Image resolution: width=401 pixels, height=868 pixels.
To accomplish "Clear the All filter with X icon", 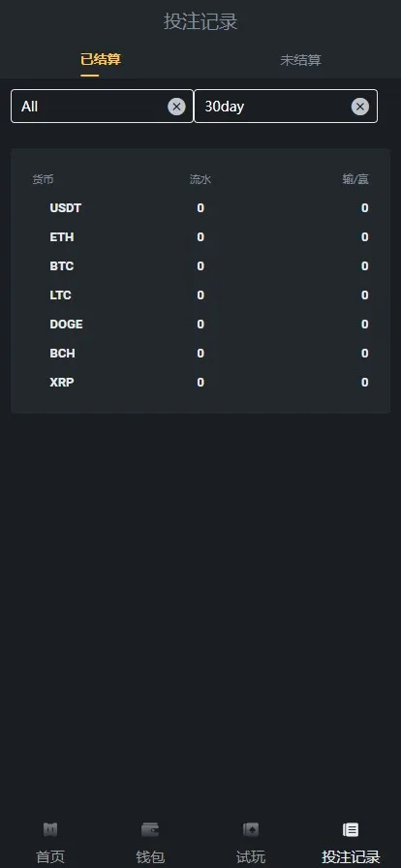I will point(176,107).
